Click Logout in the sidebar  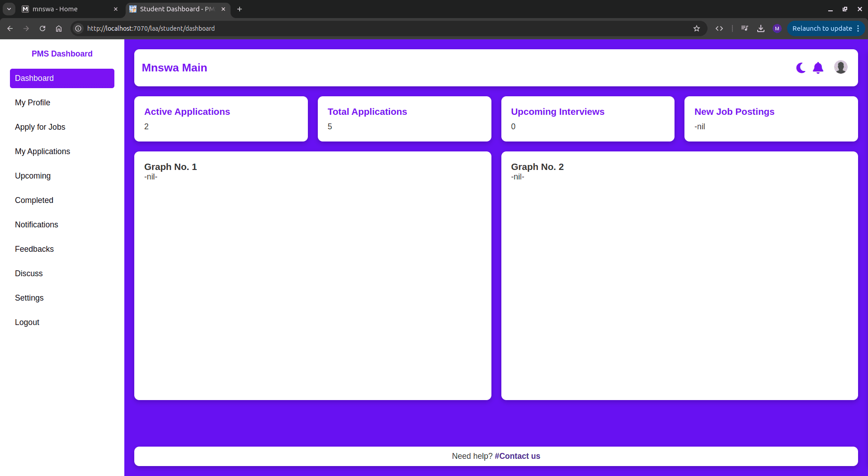pos(27,322)
